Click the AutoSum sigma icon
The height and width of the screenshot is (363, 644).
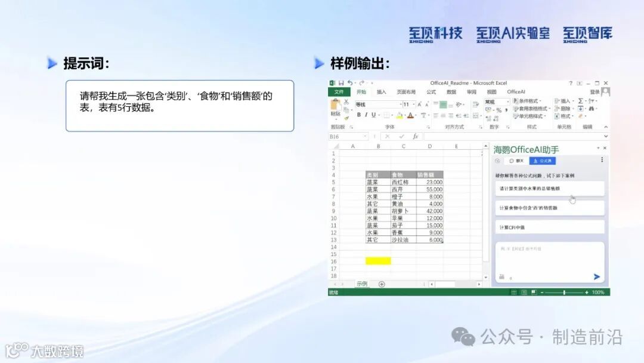pos(581,101)
